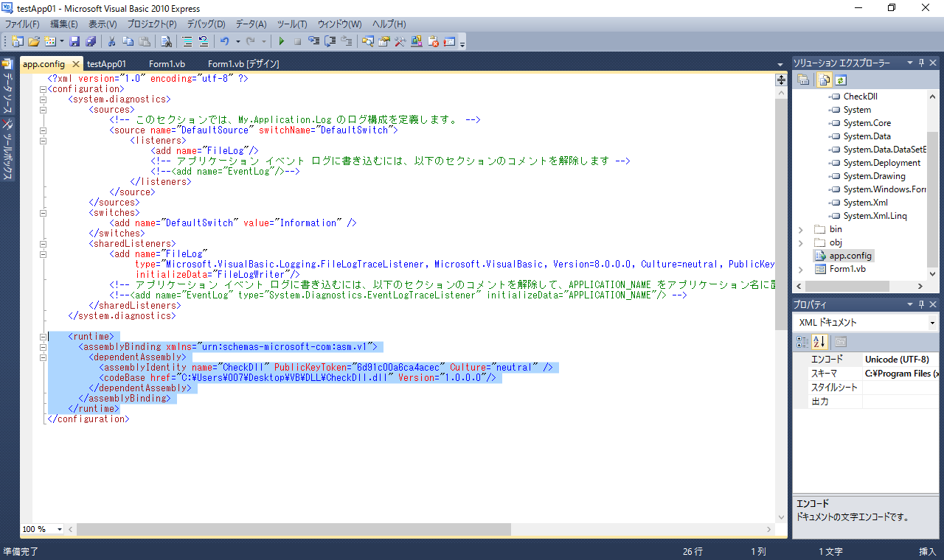The height and width of the screenshot is (560, 944).
Task: Open the Undo history dropdown arrow
Action: [237, 41]
